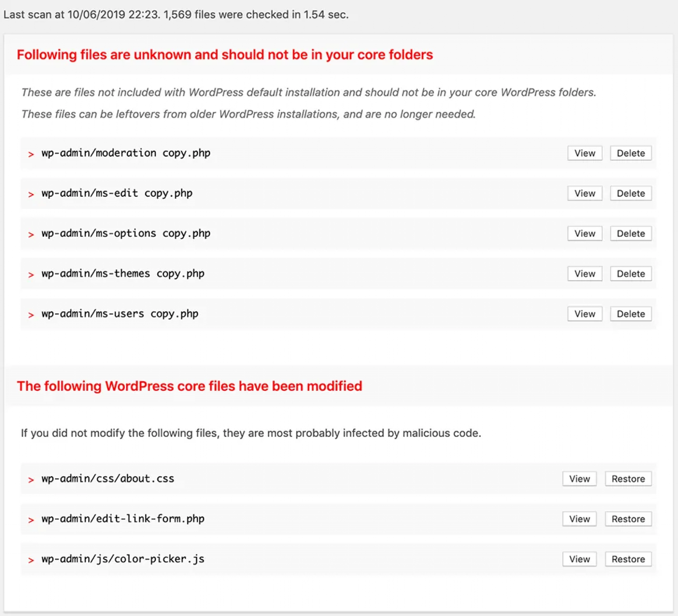
Task: Click the red arrow beside about.css
Action: click(x=31, y=480)
